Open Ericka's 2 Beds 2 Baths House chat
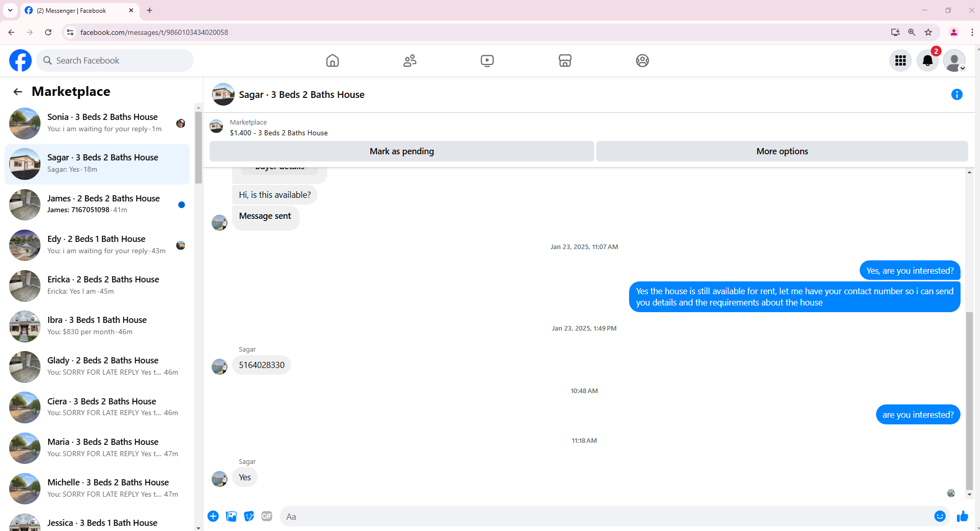Screen dimensions: 980x531 (x=97, y=285)
